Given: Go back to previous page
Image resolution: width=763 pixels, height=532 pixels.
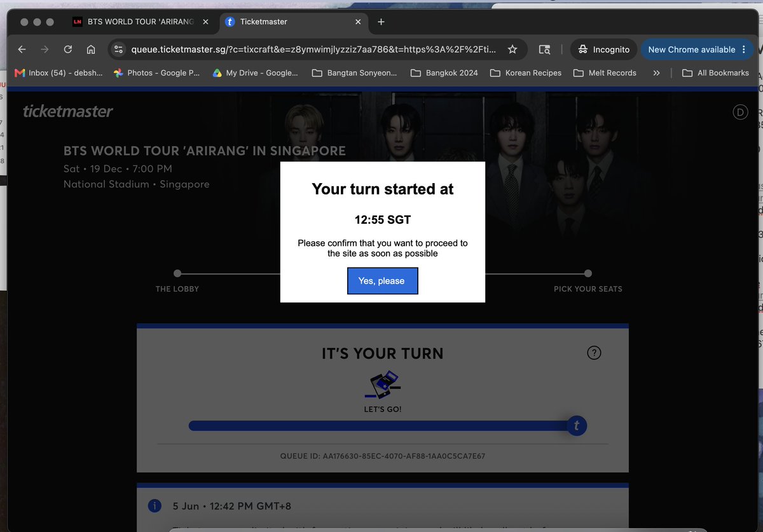Looking at the screenshot, I should (22, 50).
